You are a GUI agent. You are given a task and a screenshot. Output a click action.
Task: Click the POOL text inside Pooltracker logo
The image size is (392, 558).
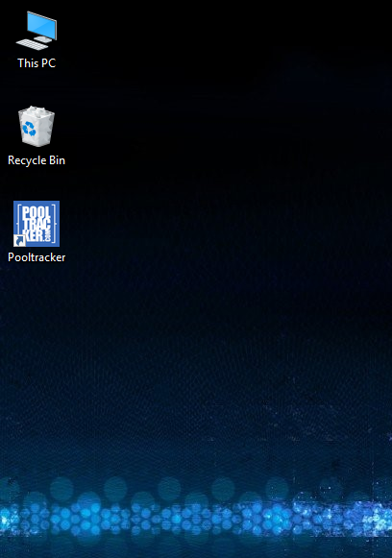tap(37, 212)
